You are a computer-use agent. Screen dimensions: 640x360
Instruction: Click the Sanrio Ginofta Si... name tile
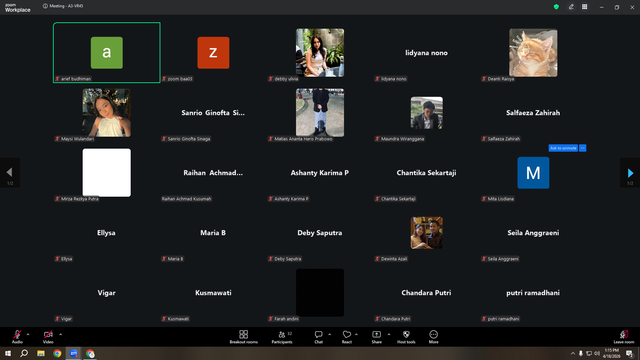[213, 113]
